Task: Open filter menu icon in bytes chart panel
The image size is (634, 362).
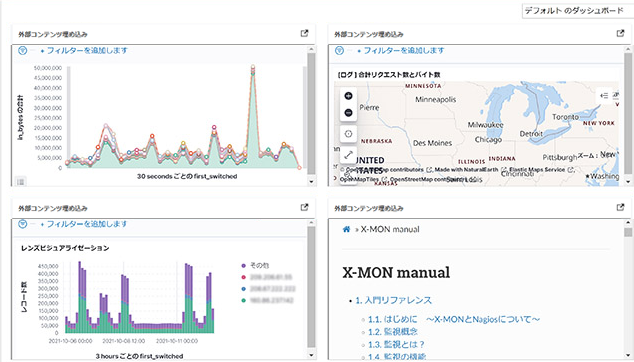Action: [x=23, y=51]
